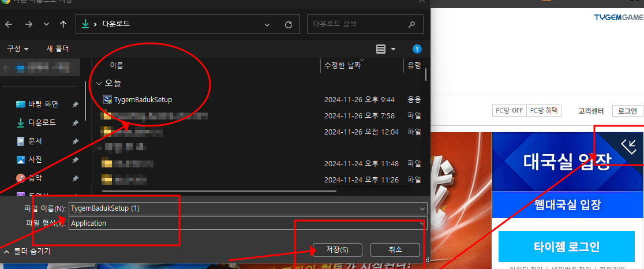644x269 pixels.
Task: Sort by 이름 column header
Action: coord(117,65)
